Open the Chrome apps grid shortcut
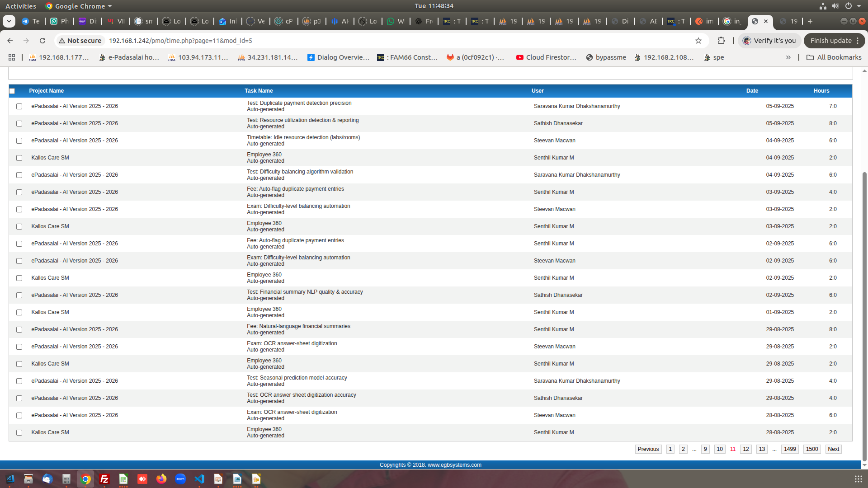 [12, 57]
